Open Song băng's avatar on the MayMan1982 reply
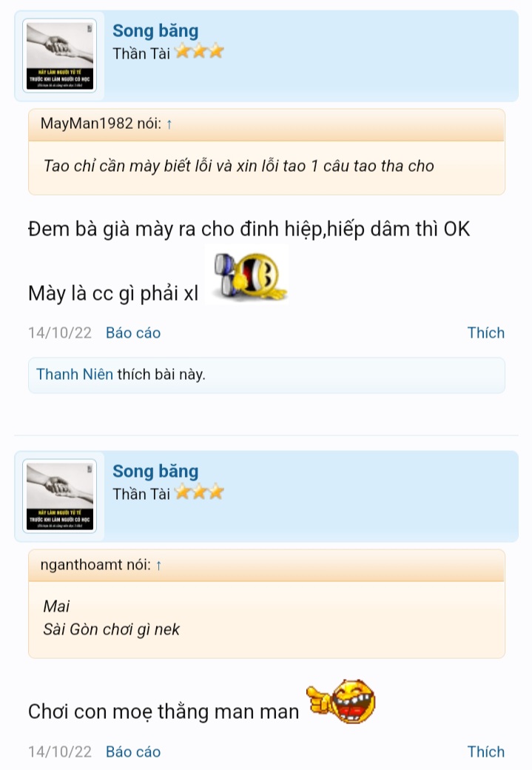 click(59, 56)
